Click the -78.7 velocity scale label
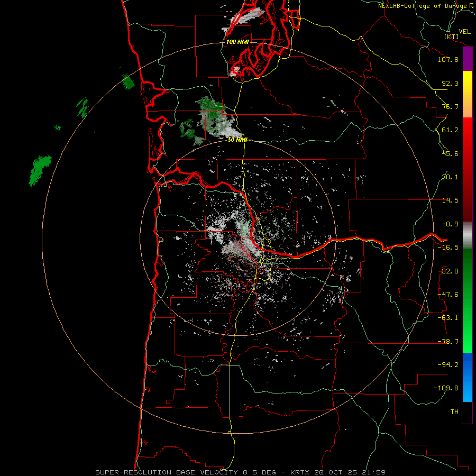Screen dimensions: 476x476 point(448,342)
